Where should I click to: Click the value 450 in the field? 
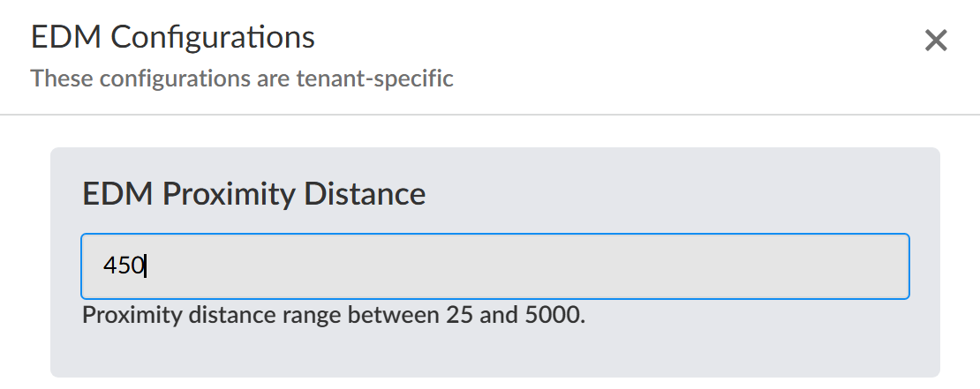point(124,266)
